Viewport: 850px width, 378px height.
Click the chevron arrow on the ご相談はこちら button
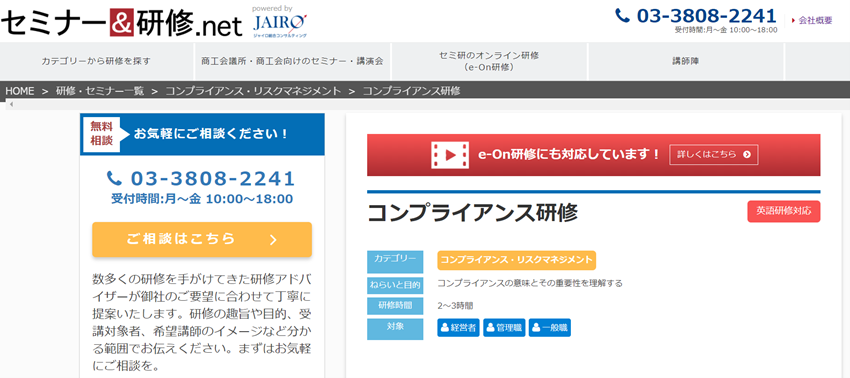pyautogui.click(x=273, y=240)
